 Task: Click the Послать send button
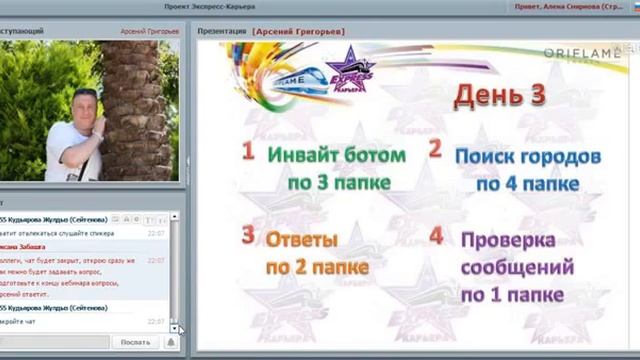[136, 342]
